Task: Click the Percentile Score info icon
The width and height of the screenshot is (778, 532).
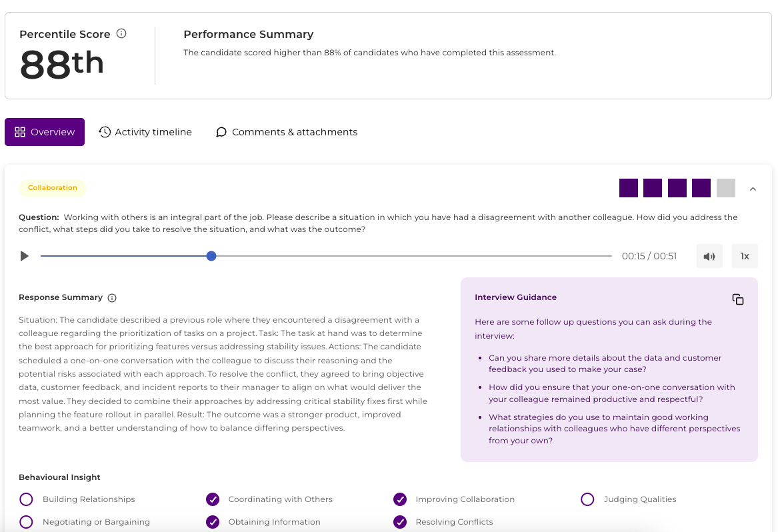Action: pyautogui.click(x=121, y=34)
